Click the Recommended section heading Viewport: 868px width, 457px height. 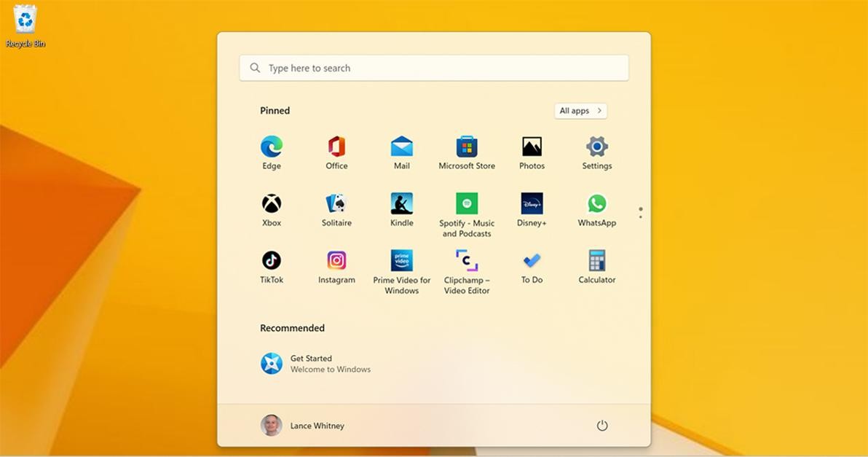coord(292,328)
